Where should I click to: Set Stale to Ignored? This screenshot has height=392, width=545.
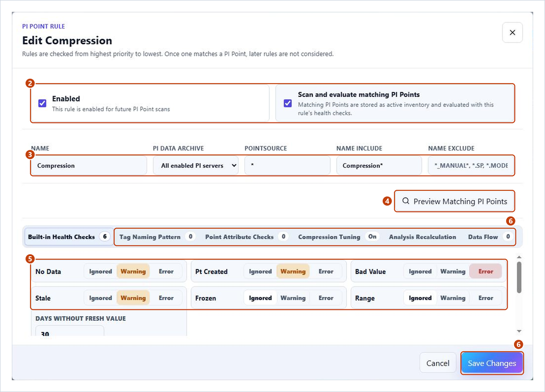[x=100, y=298]
